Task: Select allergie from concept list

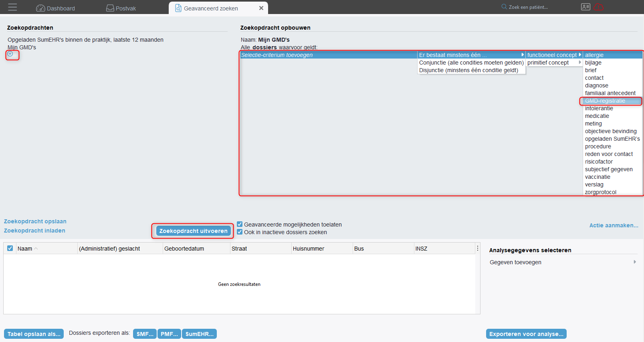Action: (x=613, y=55)
